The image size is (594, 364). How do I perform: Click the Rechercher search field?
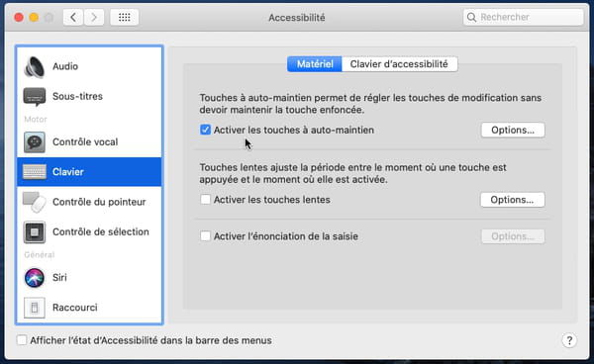click(523, 17)
